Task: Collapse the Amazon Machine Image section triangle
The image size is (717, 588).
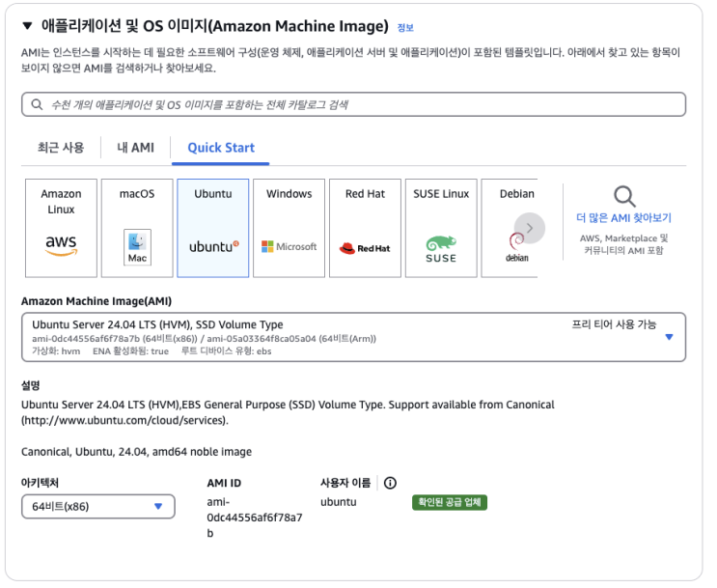Action: [27, 26]
